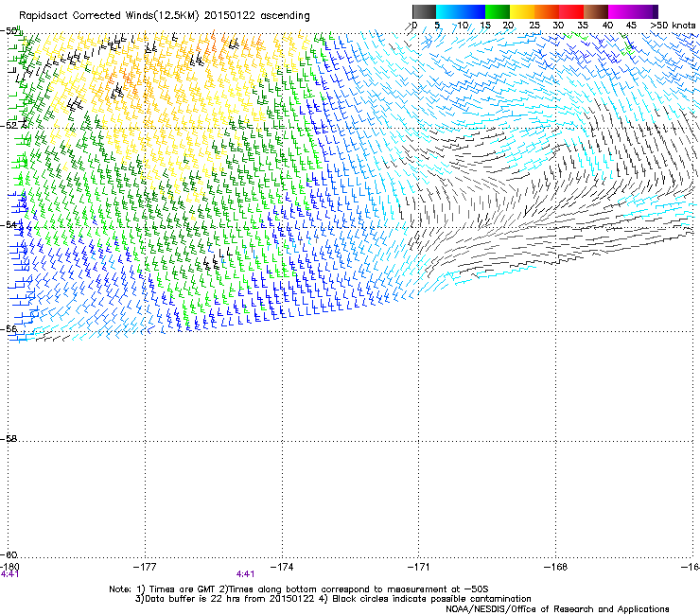The width and height of the screenshot is (700, 615).
Task: Click the blue 10-15 knots legend color
Action: coord(473,11)
